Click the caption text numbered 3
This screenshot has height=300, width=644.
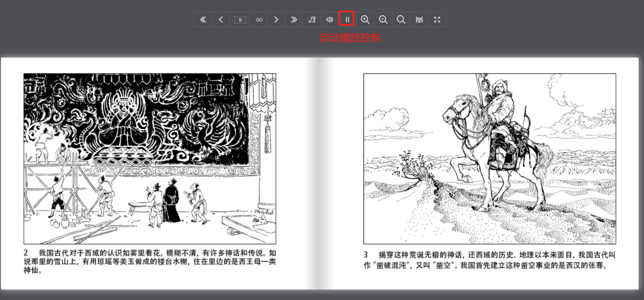point(489,260)
